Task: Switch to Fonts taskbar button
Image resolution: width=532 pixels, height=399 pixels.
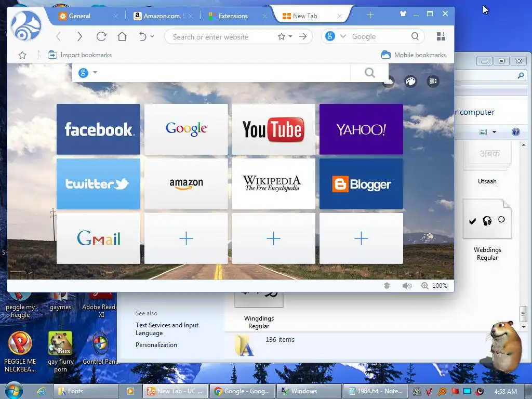Action: (86, 391)
